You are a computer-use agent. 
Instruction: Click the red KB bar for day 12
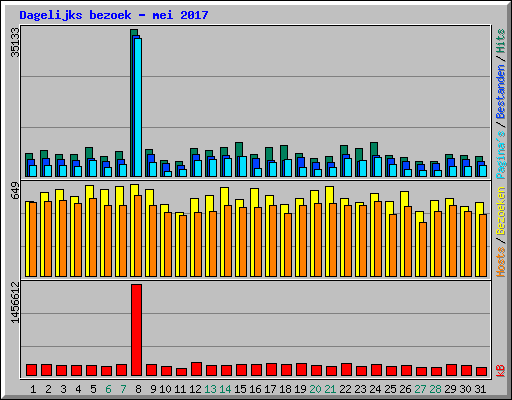click(196, 369)
